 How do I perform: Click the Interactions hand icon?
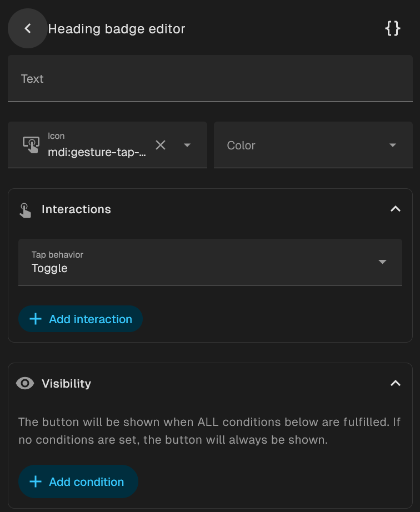click(x=25, y=209)
